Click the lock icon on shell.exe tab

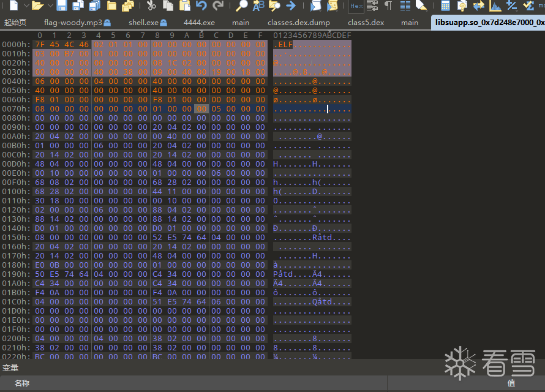(x=163, y=23)
